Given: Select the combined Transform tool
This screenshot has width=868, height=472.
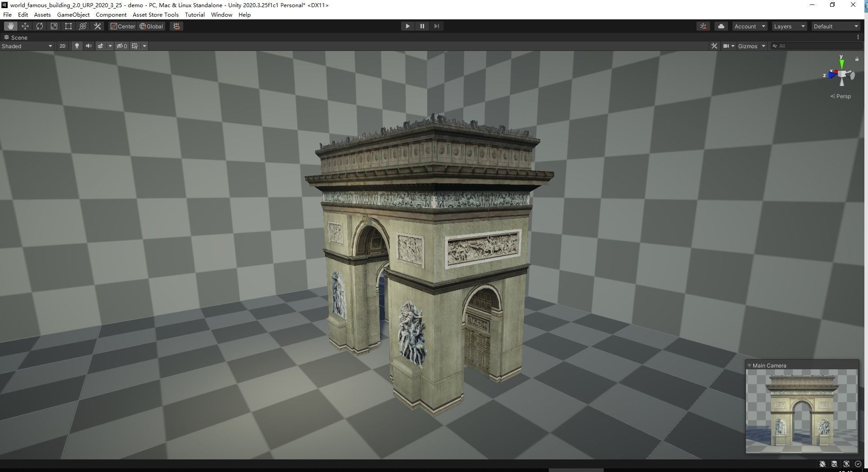Looking at the screenshot, I should tap(83, 26).
